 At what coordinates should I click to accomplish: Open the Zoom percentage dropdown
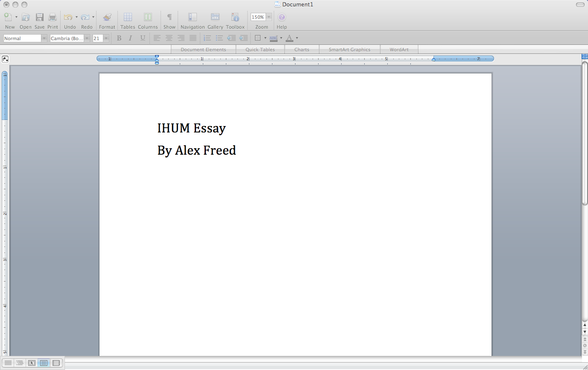coord(269,17)
